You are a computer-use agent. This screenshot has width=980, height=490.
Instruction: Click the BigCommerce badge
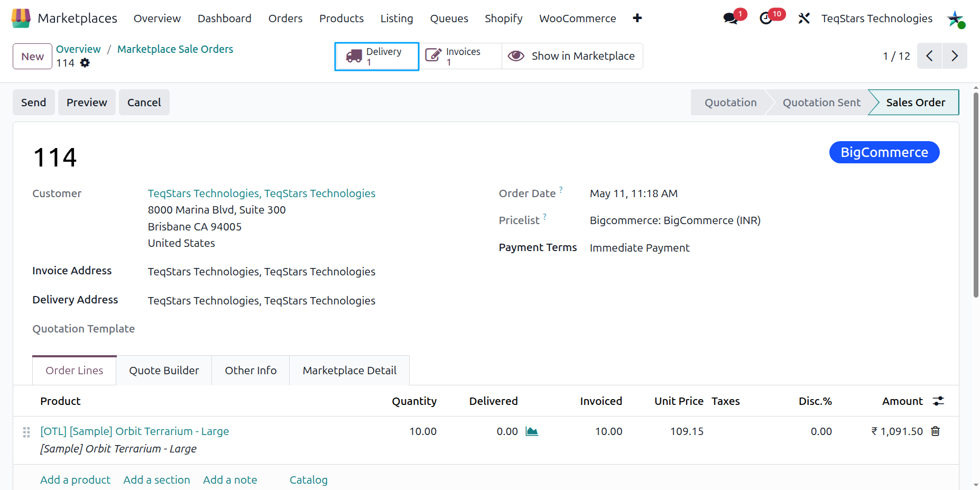[x=884, y=152]
